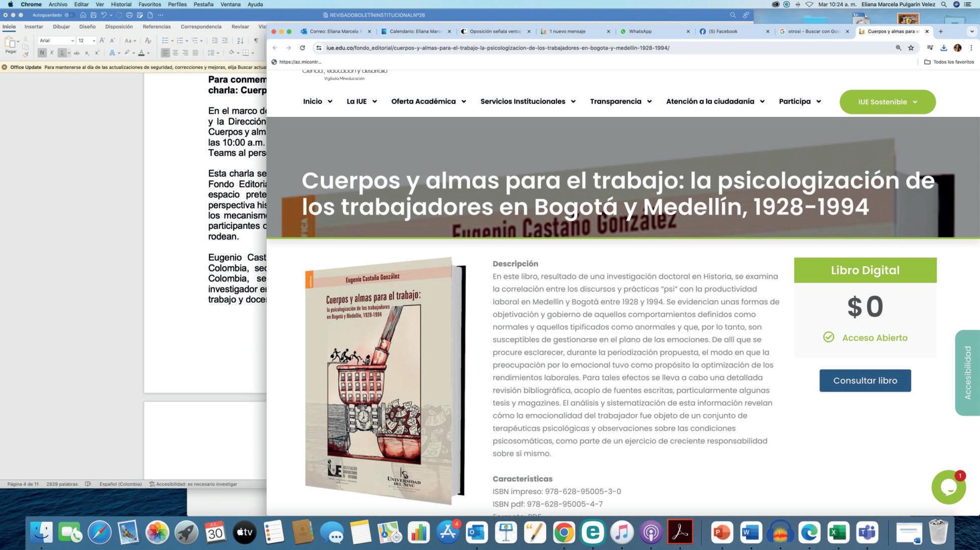
Task: Click the Word save disk icon
Action: coord(93,15)
